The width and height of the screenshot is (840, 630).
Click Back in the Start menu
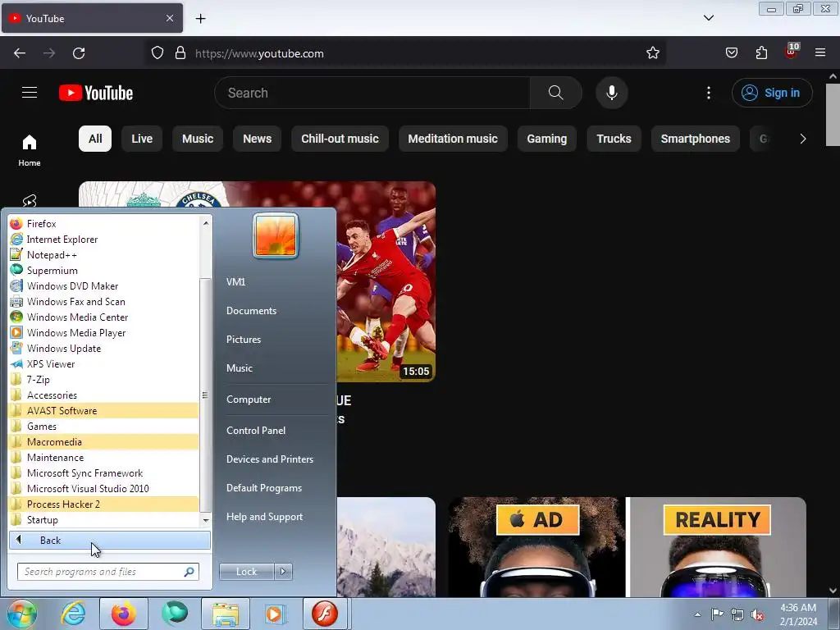pyautogui.click(x=110, y=541)
